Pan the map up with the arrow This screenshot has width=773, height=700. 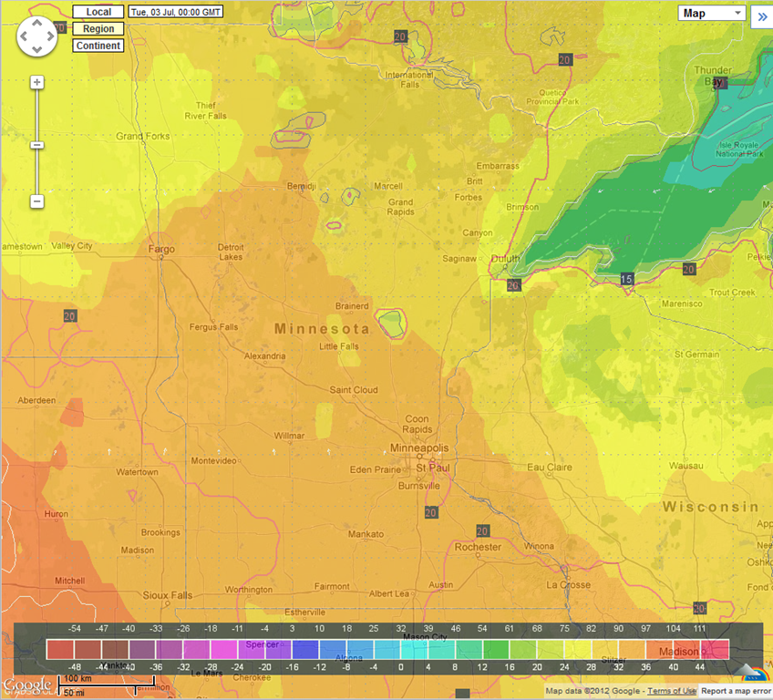click(x=37, y=23)
